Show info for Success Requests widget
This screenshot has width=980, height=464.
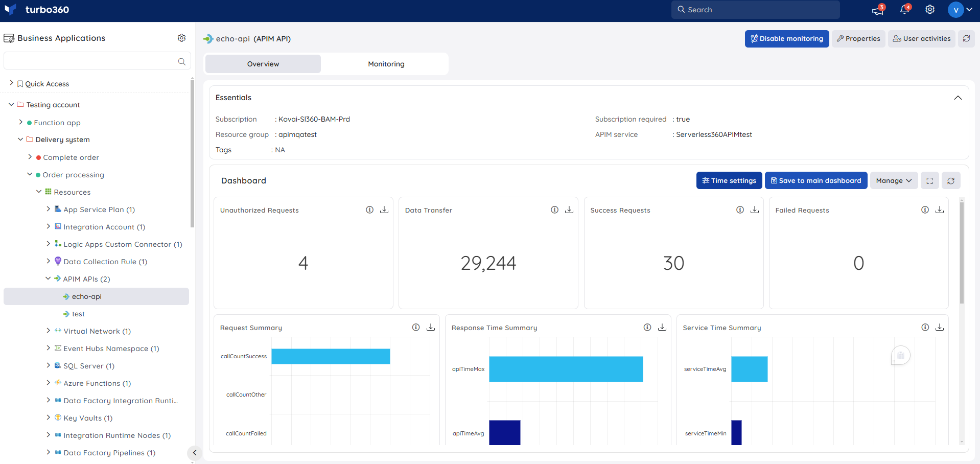click(740, 210)
